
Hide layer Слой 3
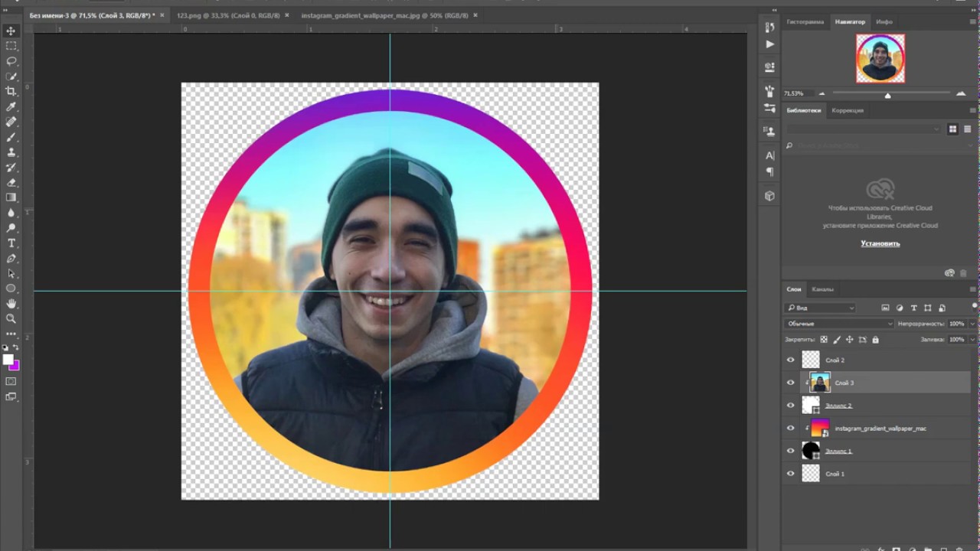(791, 383)
